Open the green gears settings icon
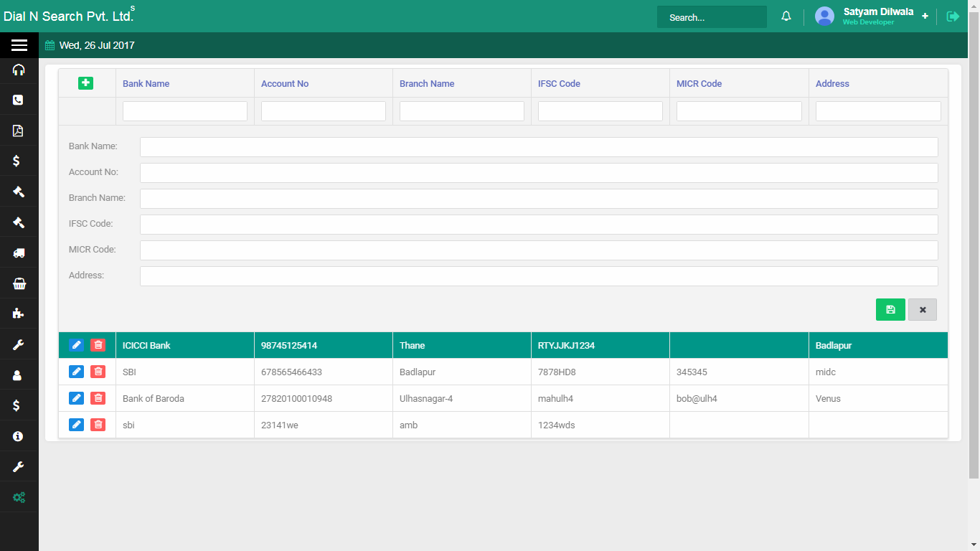Image resolution: width=980 pixels, height=551 pixels. pyautogui.click(x=19, y=497)
